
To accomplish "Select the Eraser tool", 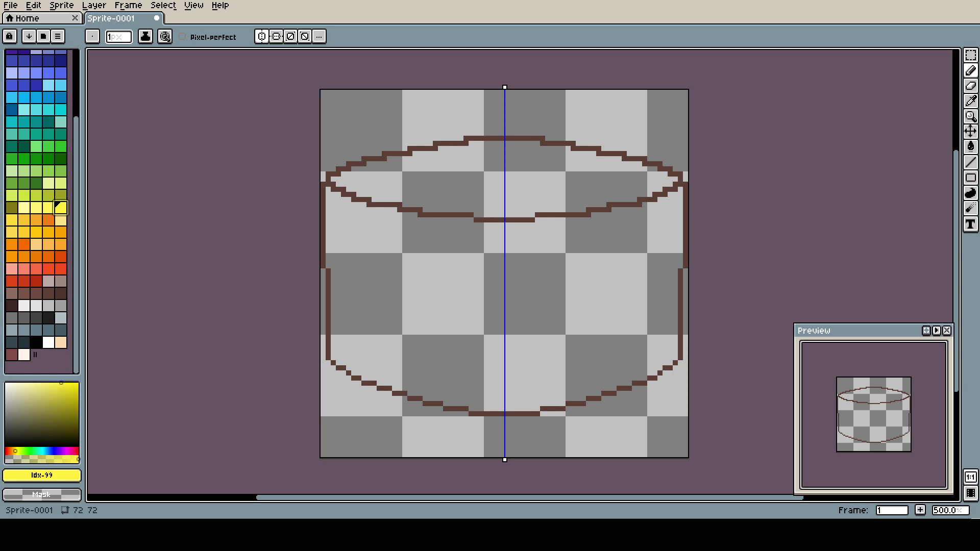I will (970, 86).
